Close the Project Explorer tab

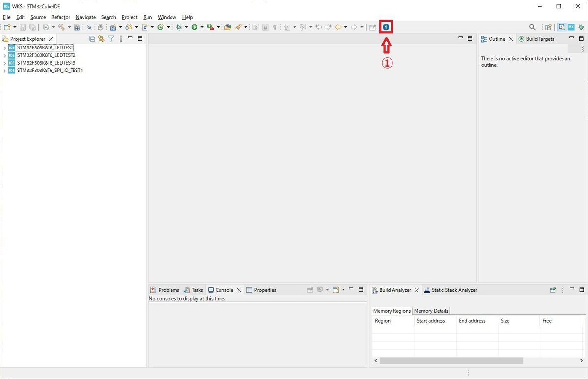click(51, 39)
